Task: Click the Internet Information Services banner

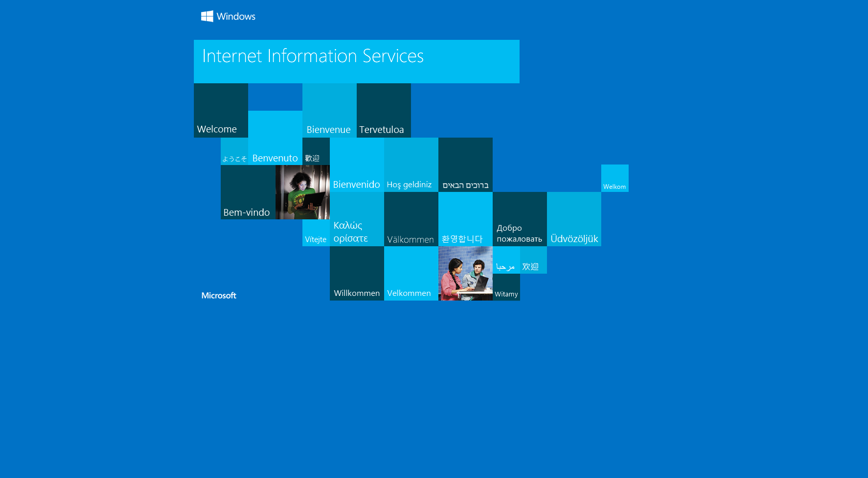Action: pos(357,62)
